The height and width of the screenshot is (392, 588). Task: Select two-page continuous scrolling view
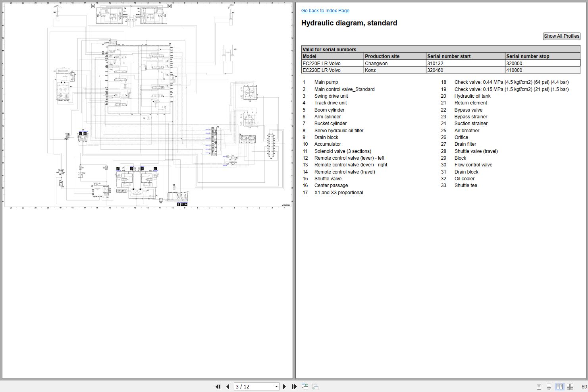(570, 386)
